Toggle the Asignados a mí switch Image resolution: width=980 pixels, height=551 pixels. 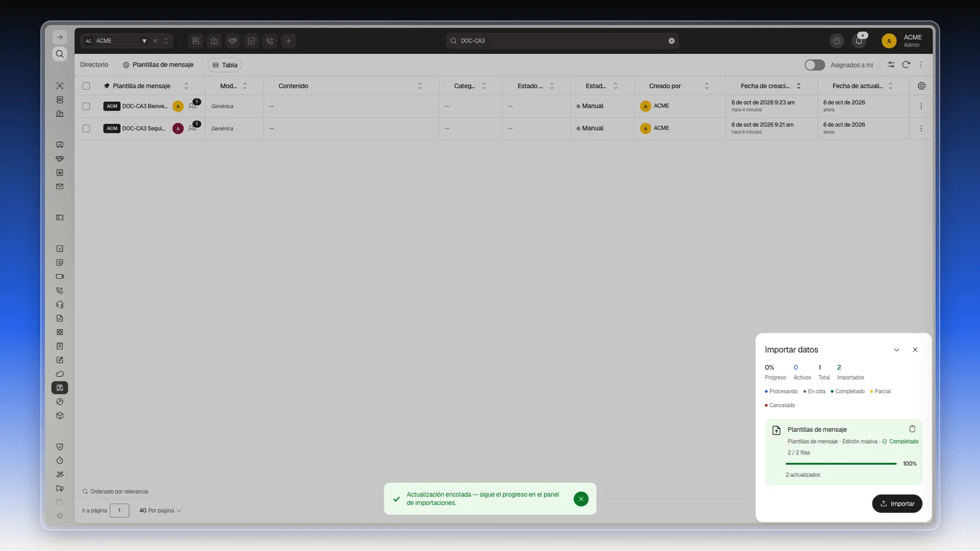815,65
